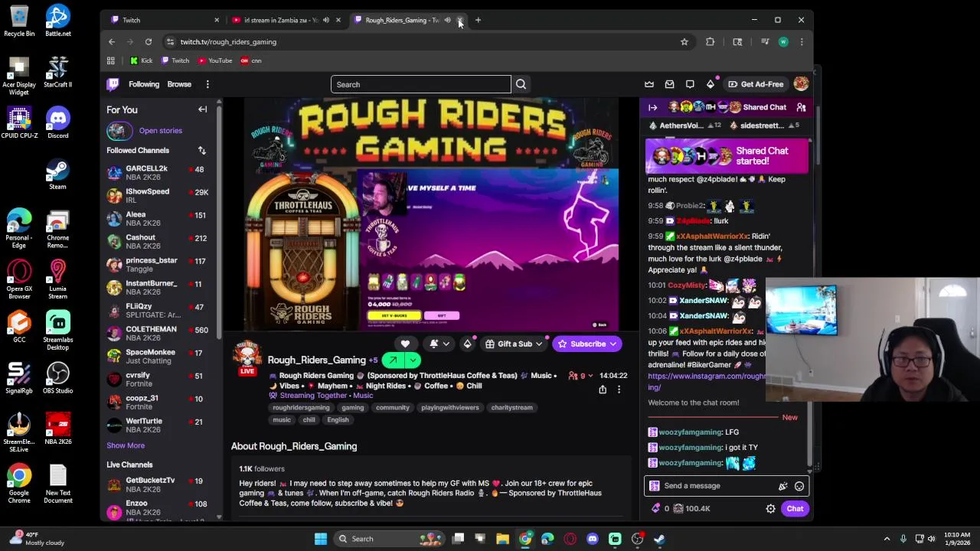Open the user profile avatar menu

coord(801,84)
